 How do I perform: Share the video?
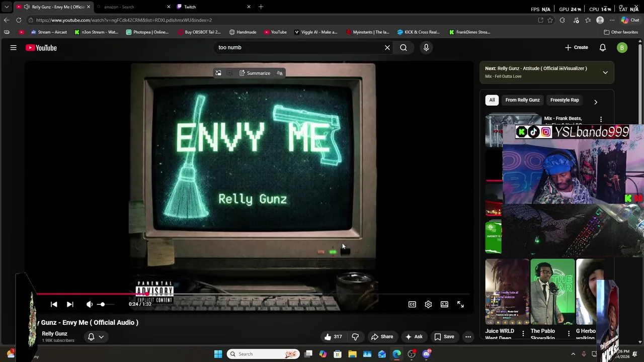point(382,337)
